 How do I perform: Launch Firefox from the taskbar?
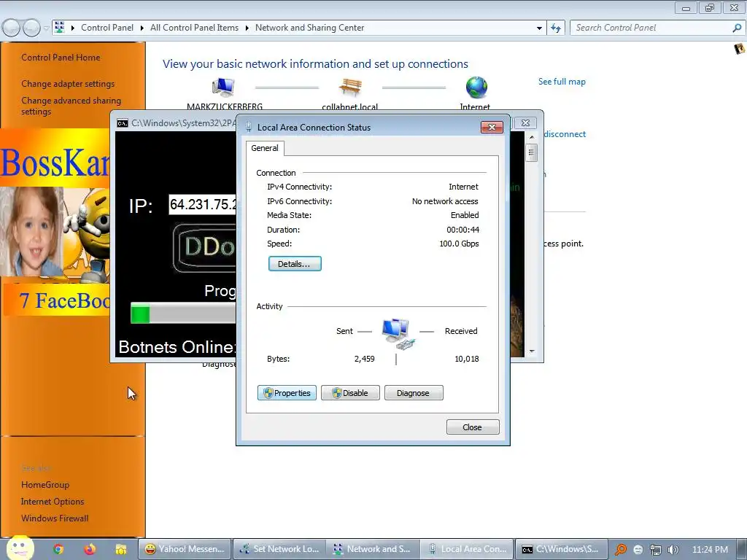pos(90,549)
